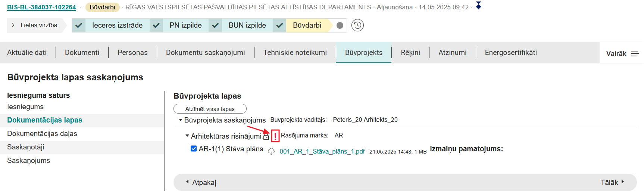Click the checkmark icon before Būvdarbi stage
This screenshot has height=195, width=644.
point(279,25)
